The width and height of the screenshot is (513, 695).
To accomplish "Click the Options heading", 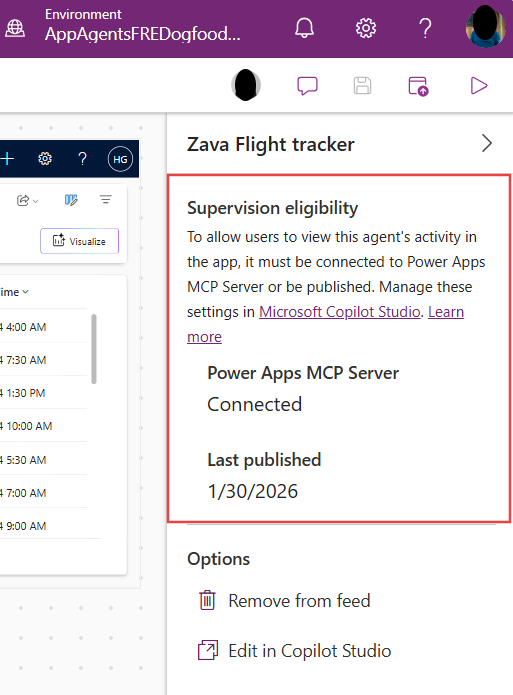I will pos(219,559).
